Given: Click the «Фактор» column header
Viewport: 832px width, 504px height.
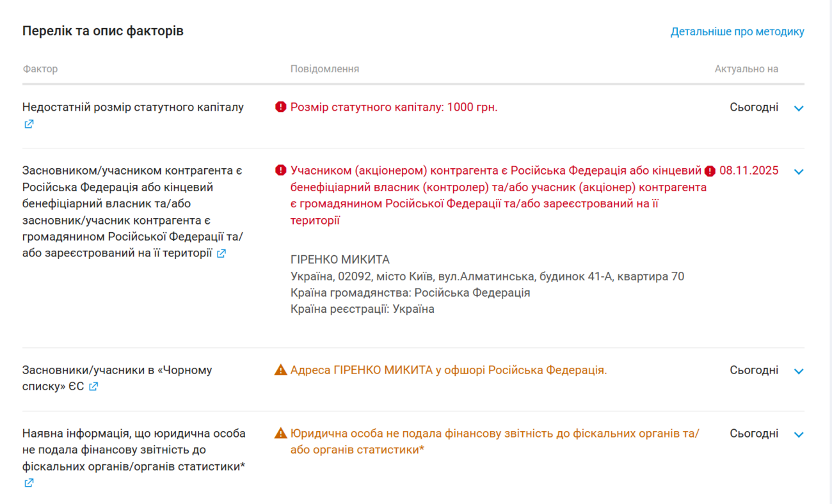Looking at the screenshot, I should click(40, 69).
